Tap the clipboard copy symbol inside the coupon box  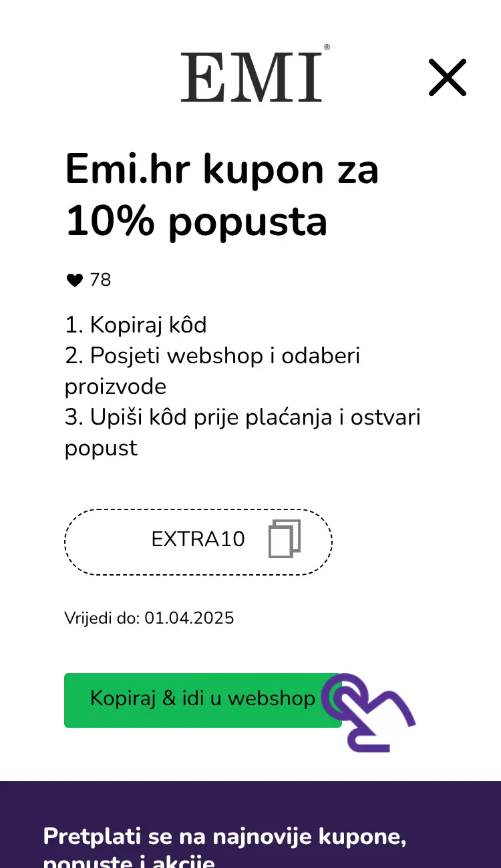(284, 539)
